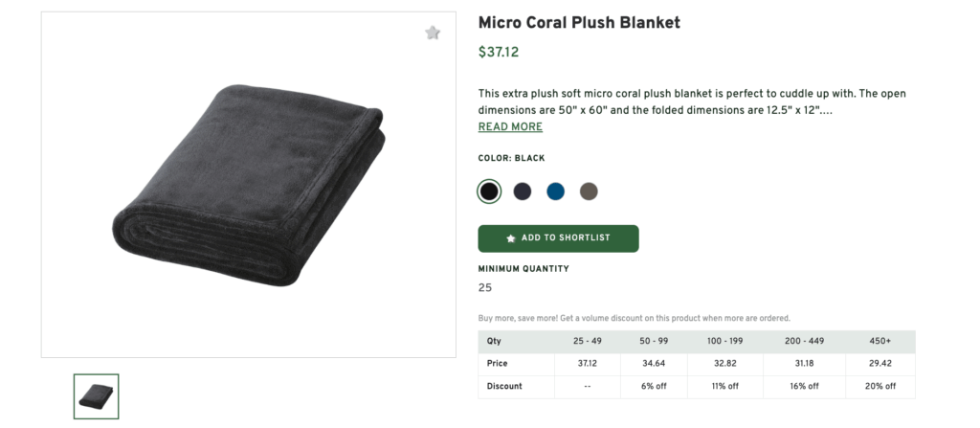
Task: Pick the blue color swatch
Action: (x=556, y=191)
